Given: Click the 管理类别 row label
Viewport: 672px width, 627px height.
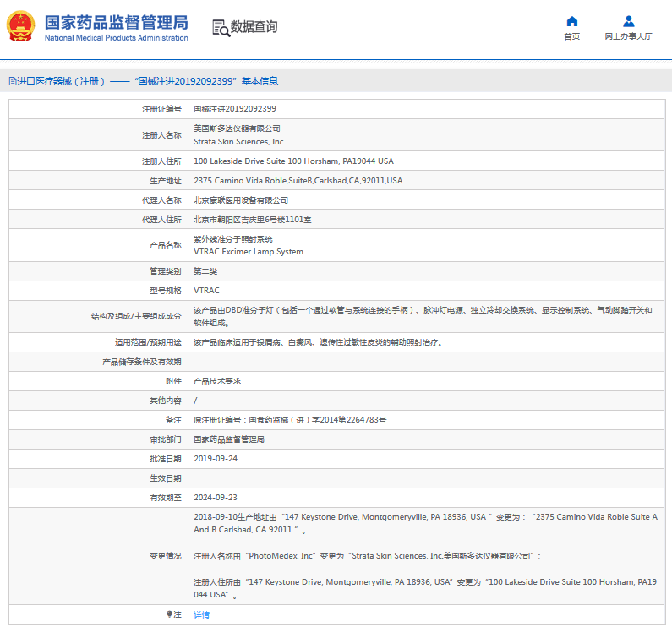Looking at the screenshot, I should [166, 272].
